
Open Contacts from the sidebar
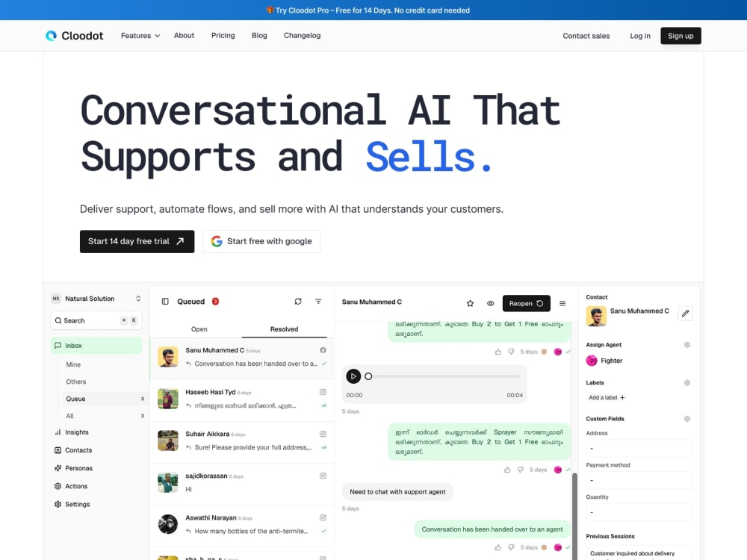point(73,450)
